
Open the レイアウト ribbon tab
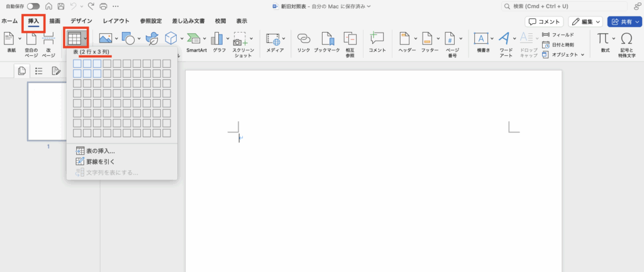point(116,21)
